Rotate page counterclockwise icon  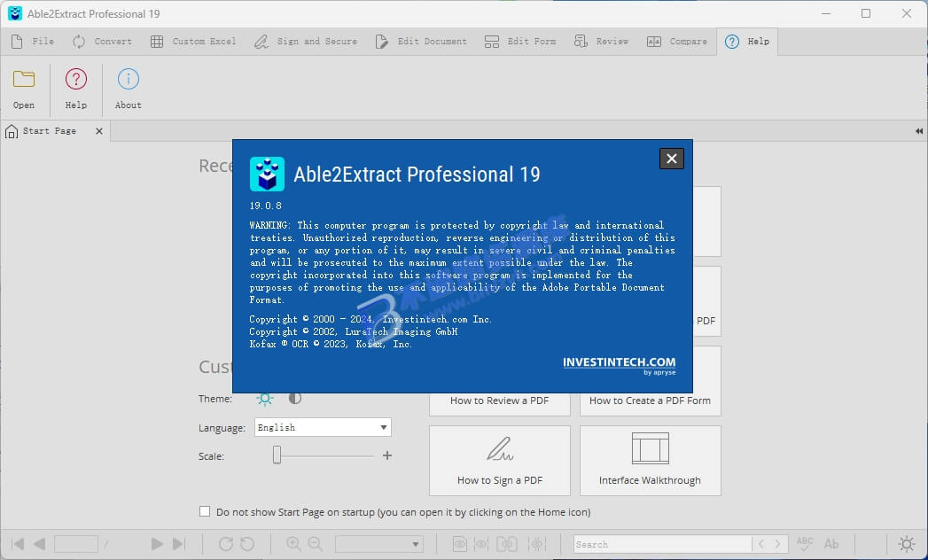coord(247,544)
